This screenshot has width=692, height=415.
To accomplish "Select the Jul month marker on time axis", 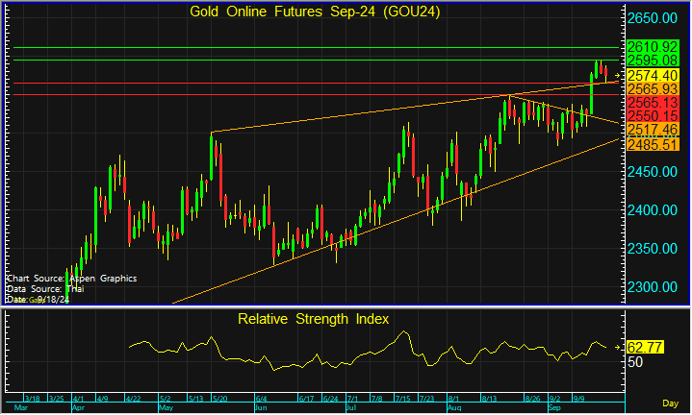I will (x=351, y=409).
